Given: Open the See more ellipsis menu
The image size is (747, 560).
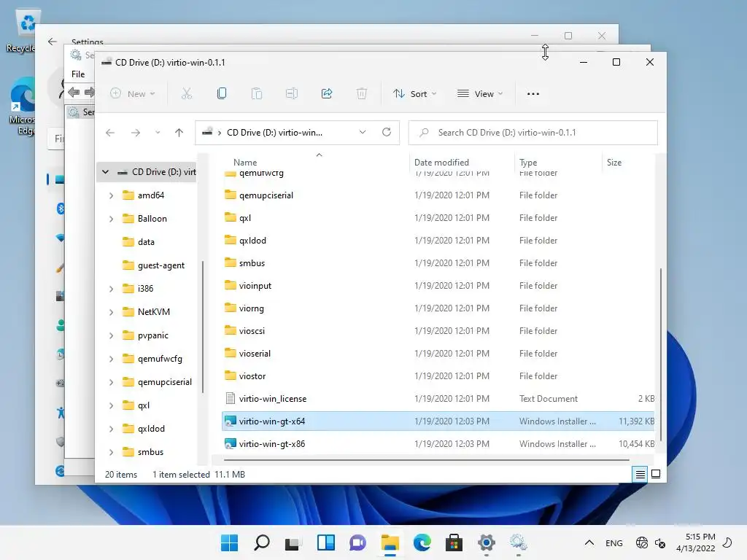Looking at the screenshot, I should click(x=533, y=94).
